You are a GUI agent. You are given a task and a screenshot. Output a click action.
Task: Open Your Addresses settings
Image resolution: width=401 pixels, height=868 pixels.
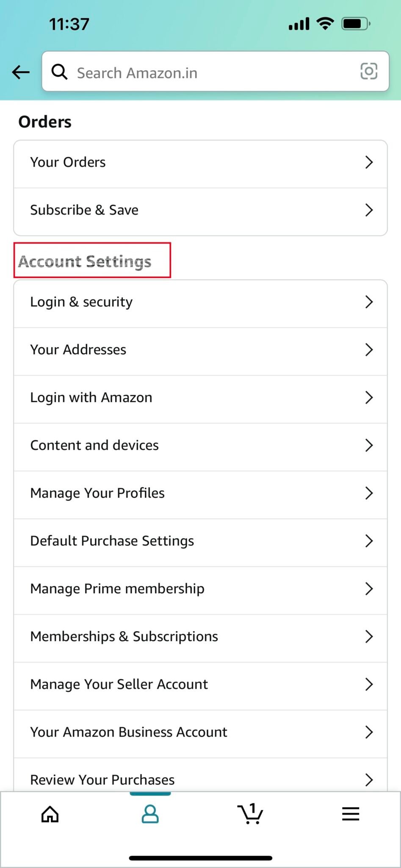click(200, 350)
